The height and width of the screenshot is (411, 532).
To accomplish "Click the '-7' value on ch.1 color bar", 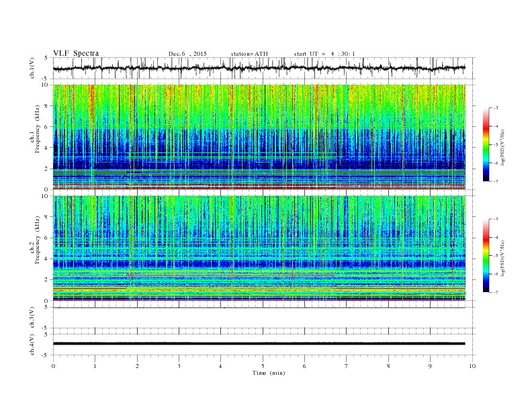I will pos(496,181).
